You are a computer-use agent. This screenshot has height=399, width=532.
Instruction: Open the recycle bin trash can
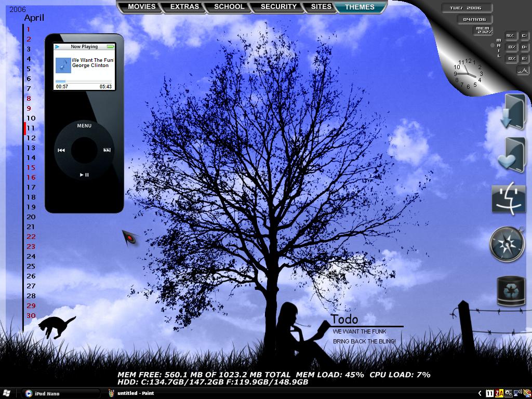(x=511, y=291)
